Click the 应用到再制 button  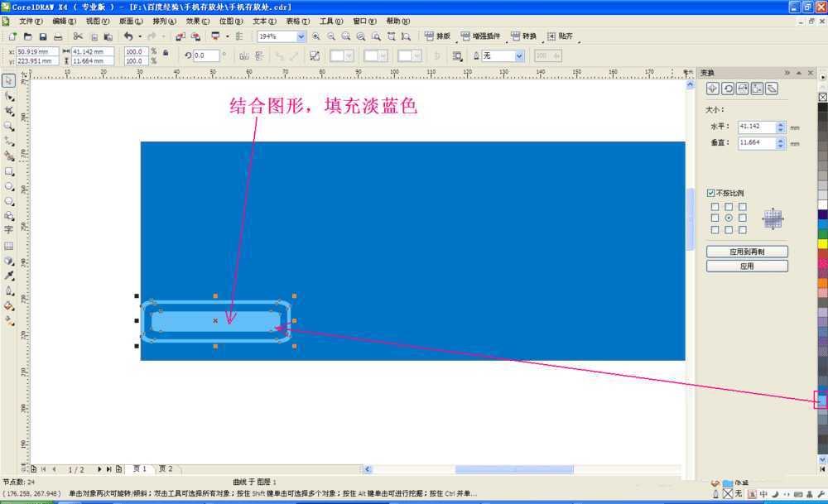(745, 251)
